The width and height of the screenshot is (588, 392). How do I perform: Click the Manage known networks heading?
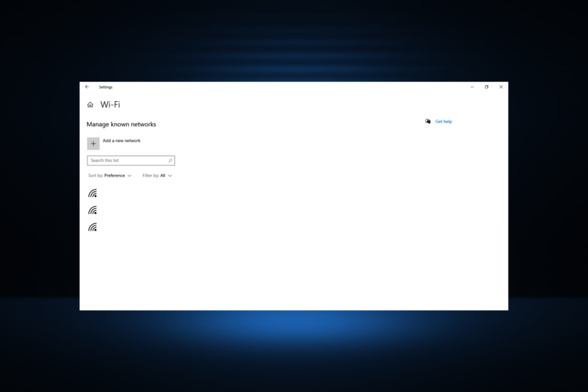[121, 124]
